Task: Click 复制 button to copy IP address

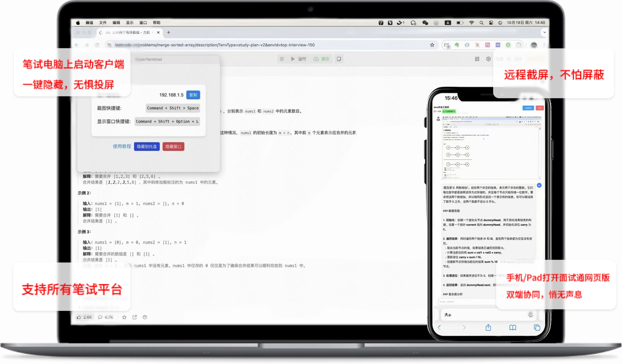Action: point(193,94)
